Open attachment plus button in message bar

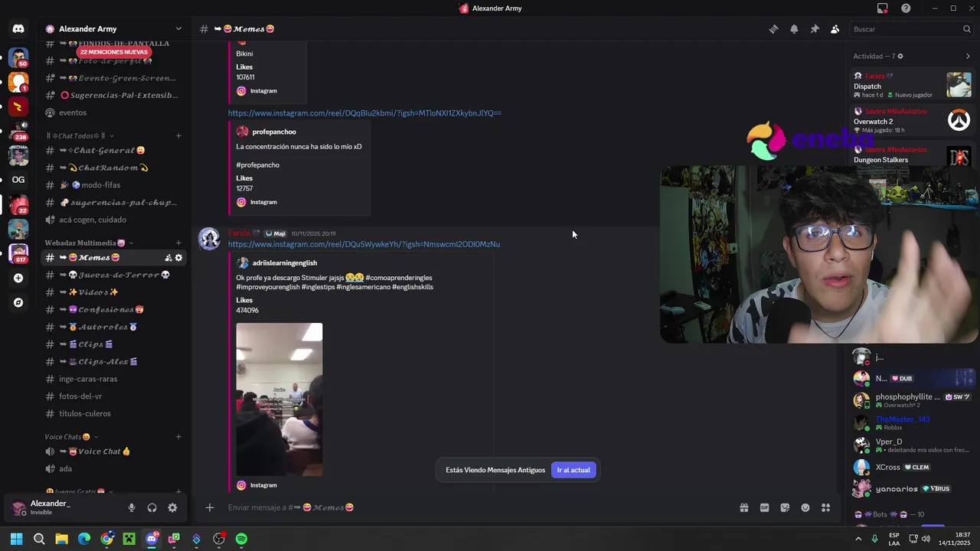point(209,507)
